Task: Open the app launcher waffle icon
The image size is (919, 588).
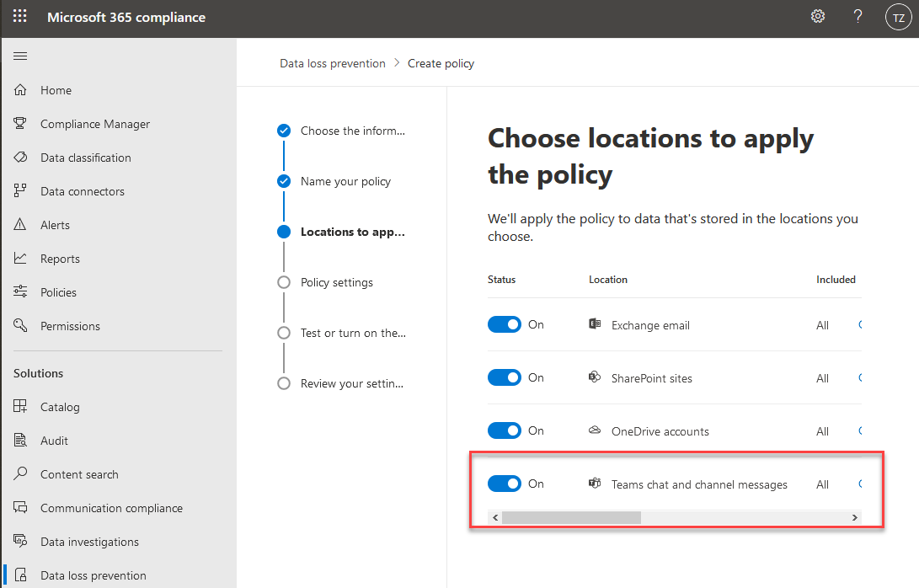Action: click(19, 17)
